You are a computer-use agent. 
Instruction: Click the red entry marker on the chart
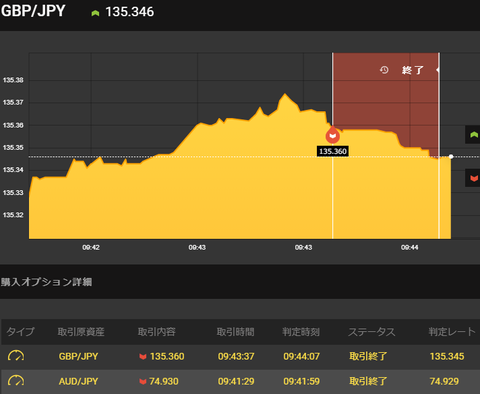[x=333, y=136]
